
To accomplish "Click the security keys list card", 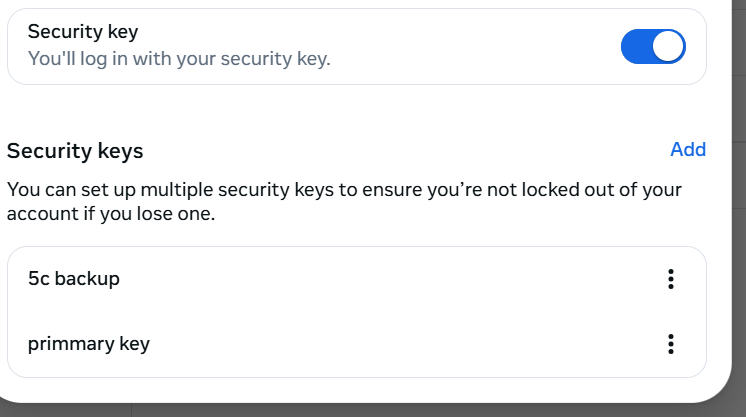I will (x=400, y=311).
